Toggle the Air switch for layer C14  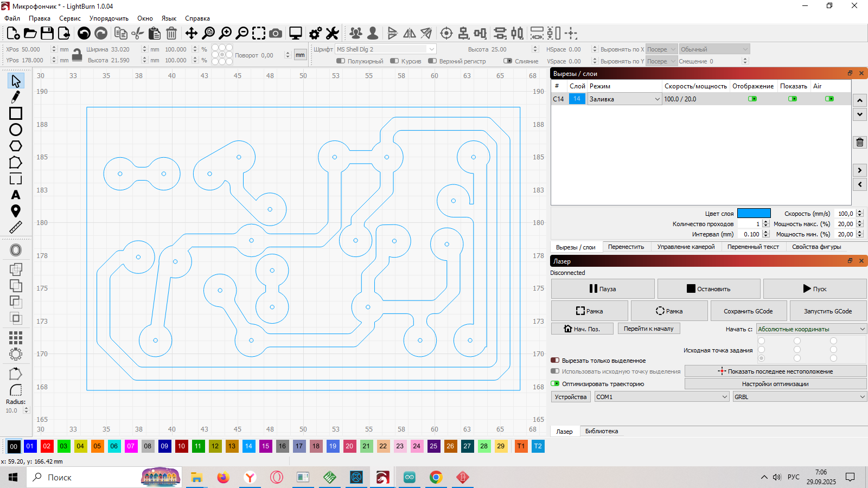tap(829, 99)
